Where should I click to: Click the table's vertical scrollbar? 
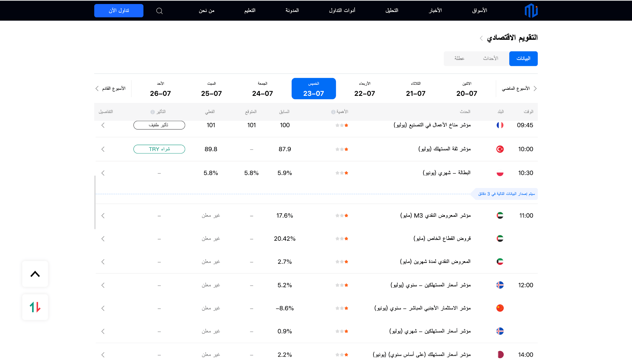point(95,202)
